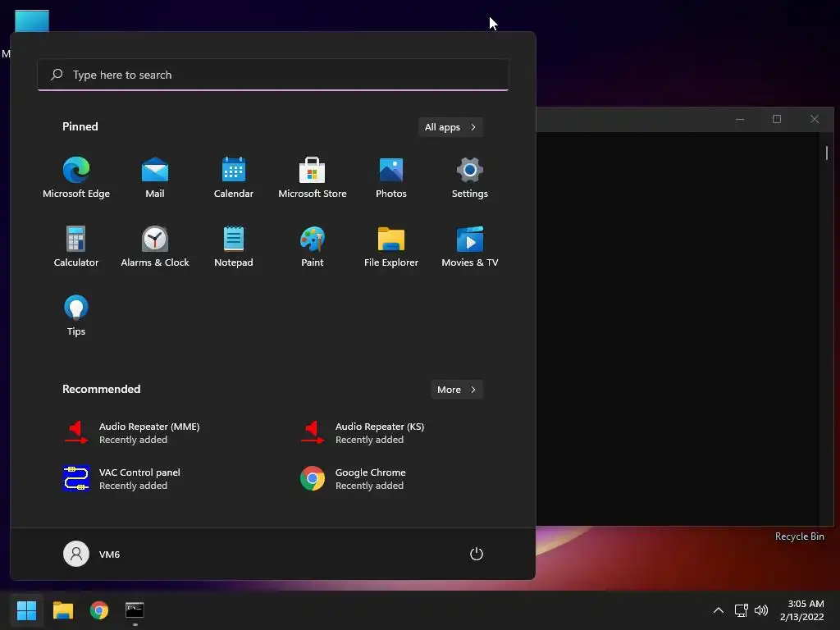Open the Paint app
This screenshot has width=840, height=630.
[x=313, y=246]
